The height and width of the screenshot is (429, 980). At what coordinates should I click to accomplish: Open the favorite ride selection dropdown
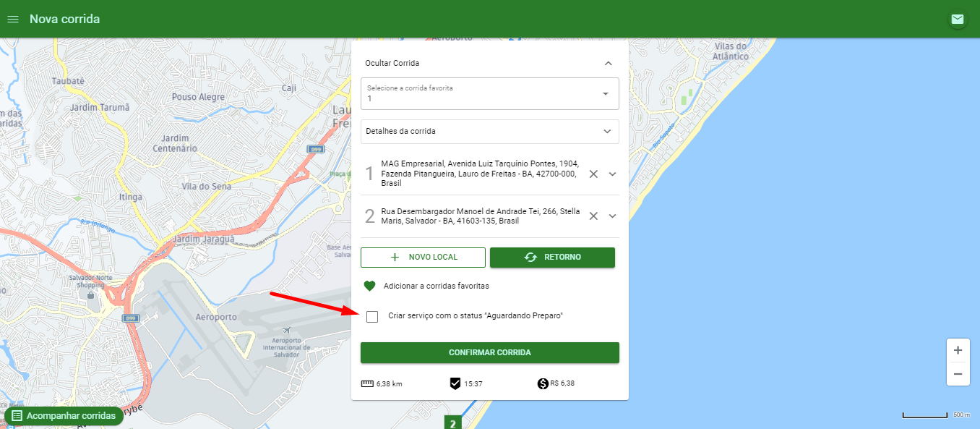490,93
